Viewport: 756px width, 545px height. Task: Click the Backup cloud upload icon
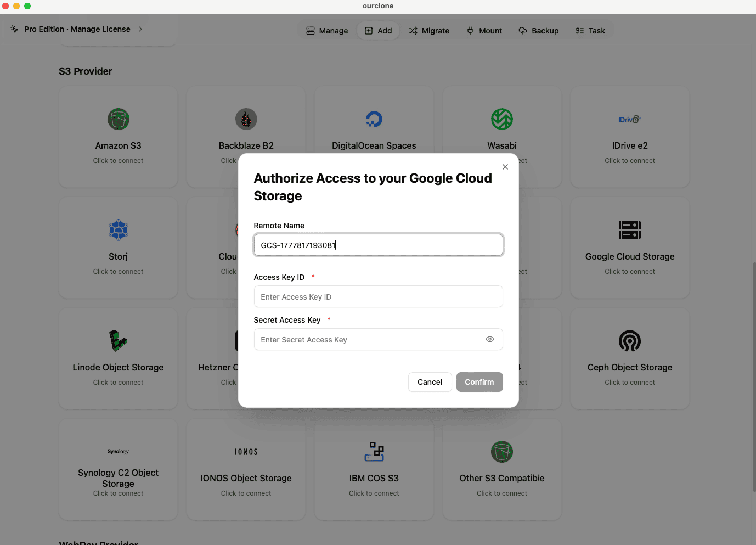pyautogui.click(x=523, y=31)
